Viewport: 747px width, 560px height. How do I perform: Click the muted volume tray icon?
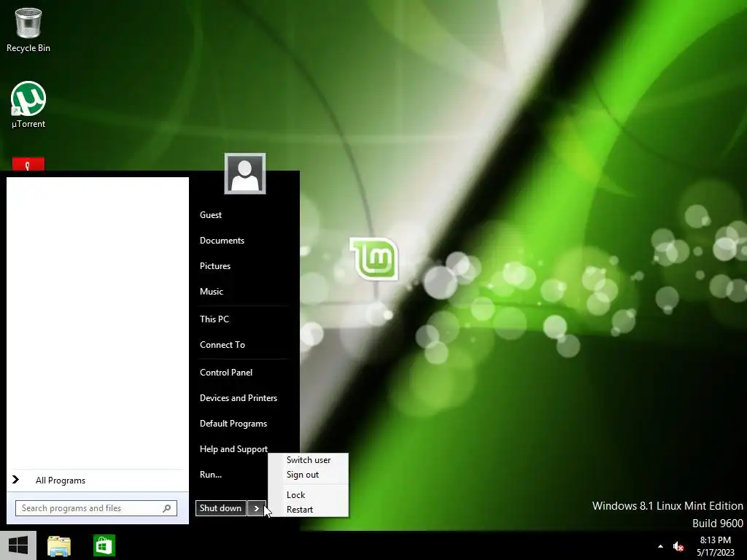tap(678, 547)
